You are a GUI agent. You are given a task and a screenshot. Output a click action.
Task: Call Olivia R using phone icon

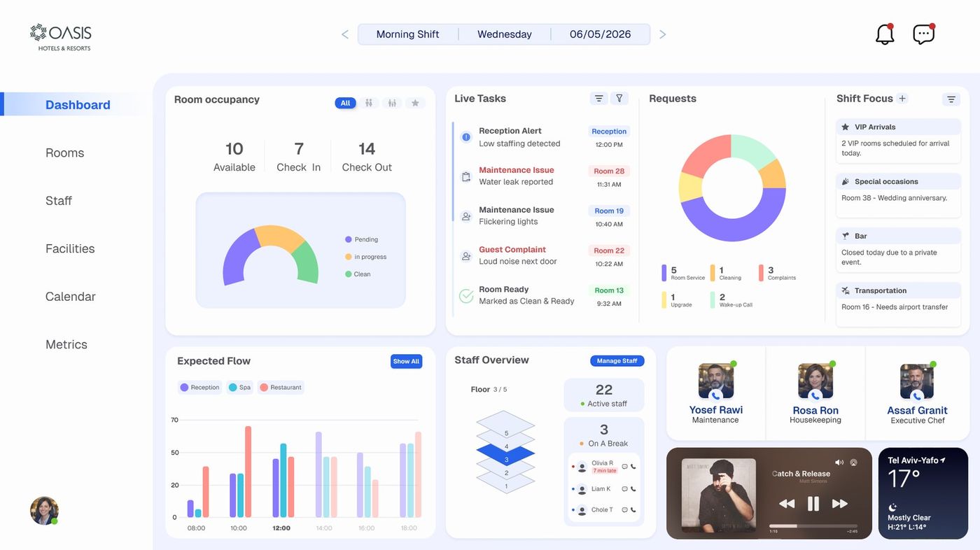[x=633, y=466]
